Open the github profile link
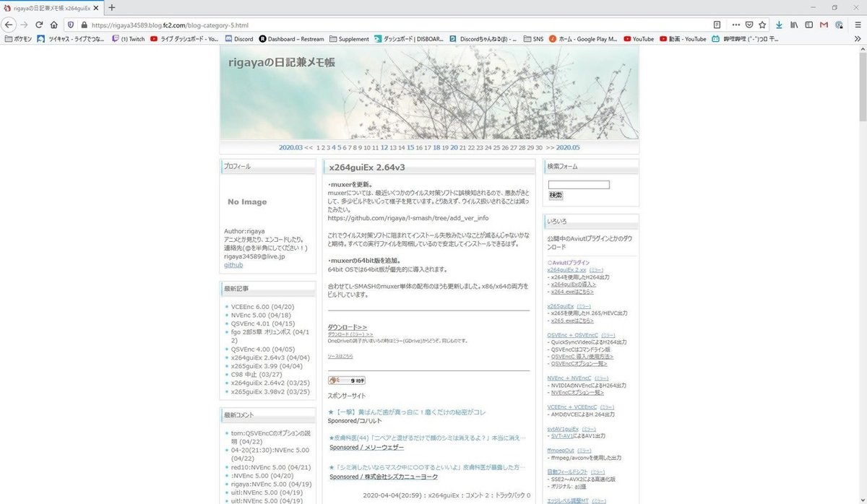Image resolution: width=867 pixels, height=504 pixels. [233, 265]
